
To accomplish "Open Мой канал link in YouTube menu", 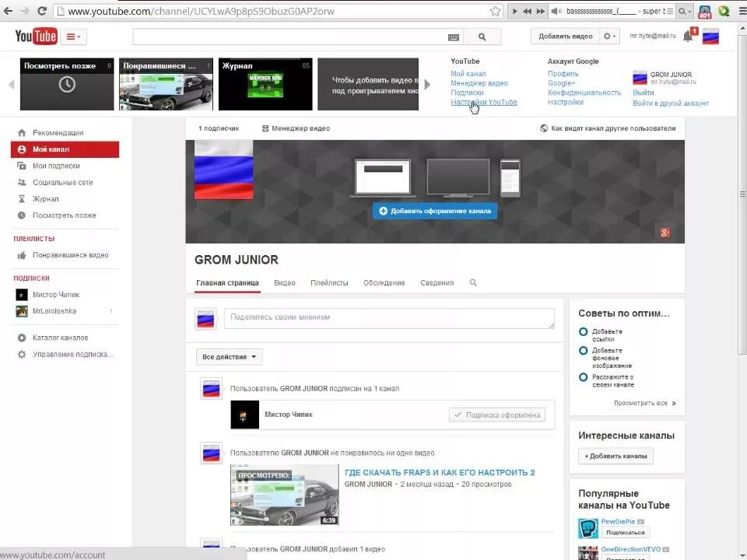I will pyautogui.click(x=468, y=73).
